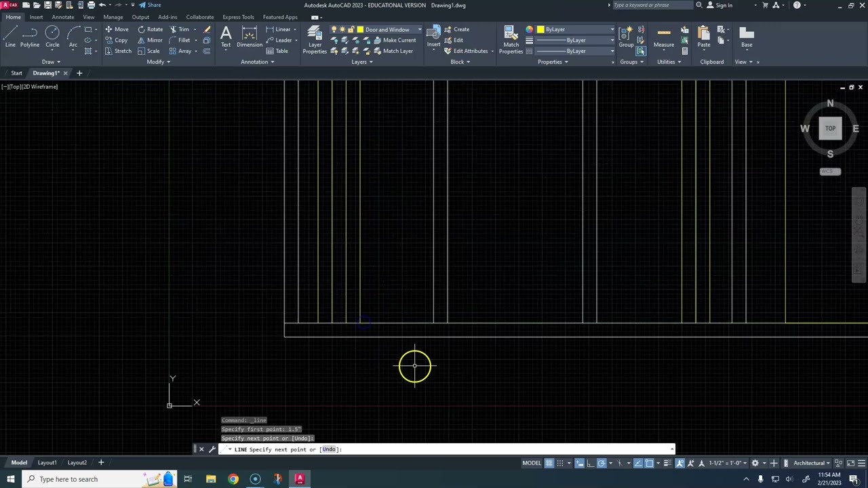The height and width of the screenshot is (488, 868).
Task: Activate the Scale command
Action: (x=149, y=51)
